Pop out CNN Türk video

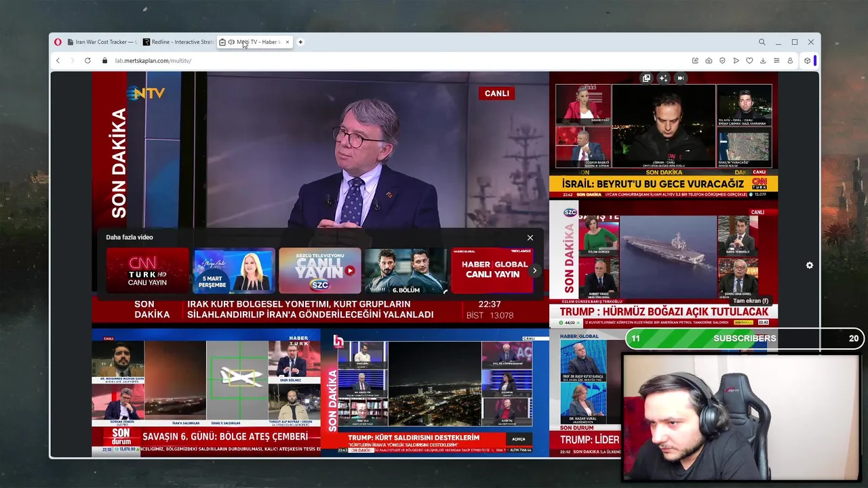[646, 78]
